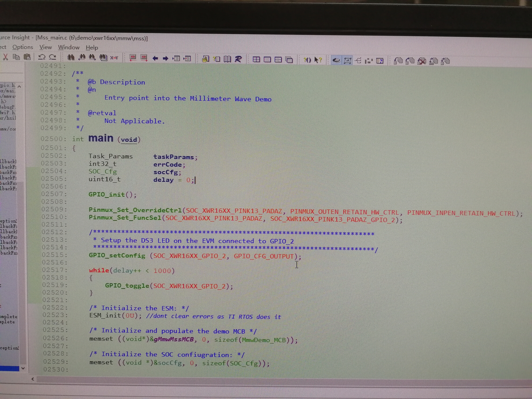Viewport: 532px width, 399px height.
Task: Click the Browse Project Symbols book icon
Action: (x=227, y=59)
